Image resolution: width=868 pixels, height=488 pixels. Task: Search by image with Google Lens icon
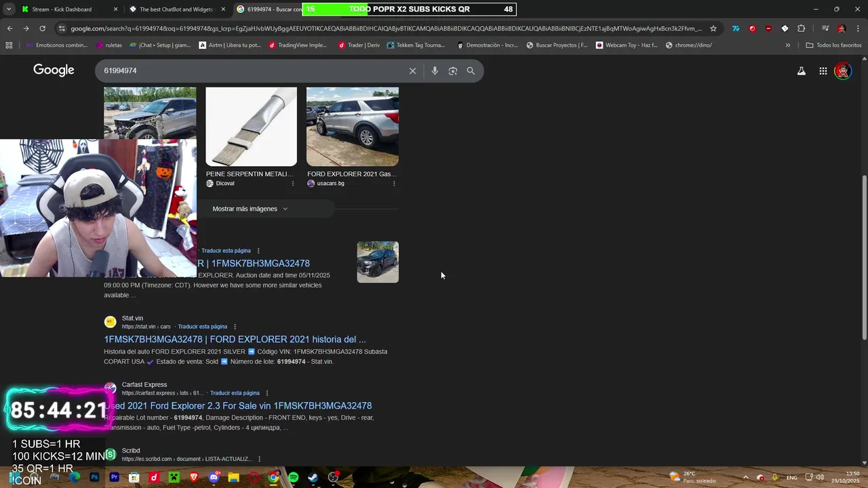453,70
